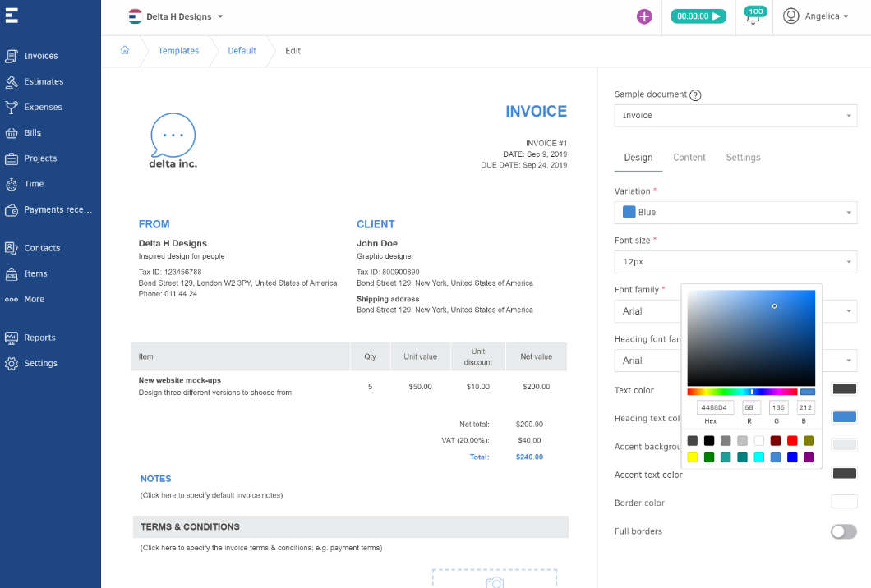
Task: Click the INVOICE title on the document
Action: (536, 112)
